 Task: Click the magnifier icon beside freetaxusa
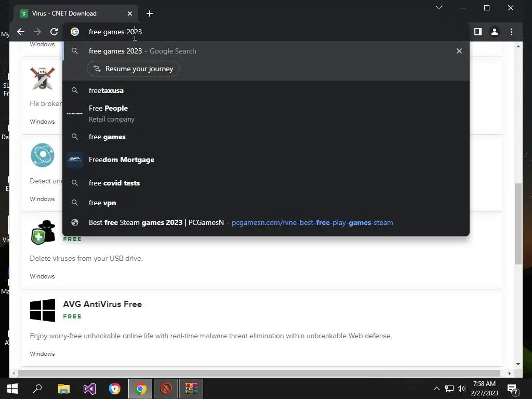(x=75, y=90)
